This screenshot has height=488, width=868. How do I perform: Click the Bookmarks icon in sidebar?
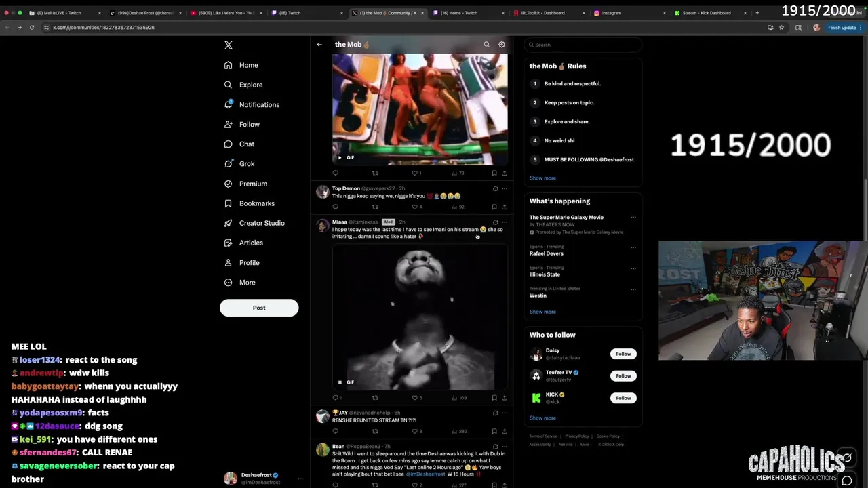(x=229, y=203)
